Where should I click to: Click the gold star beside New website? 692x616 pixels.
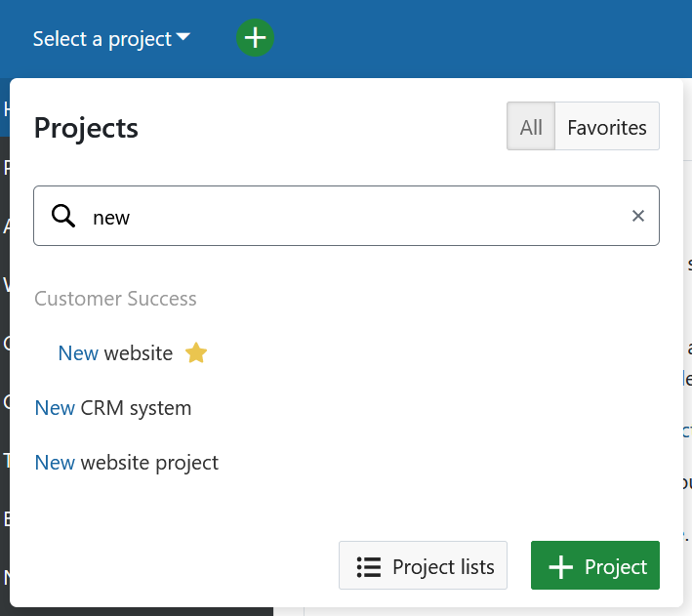pos(196,353)
